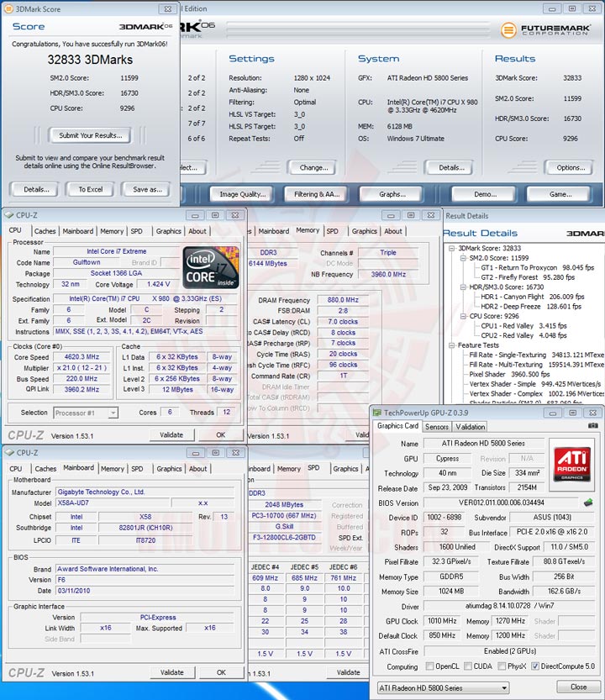Click the orange 3DMark Score title bar icon
Screen dimensions: 605x700
8,8
